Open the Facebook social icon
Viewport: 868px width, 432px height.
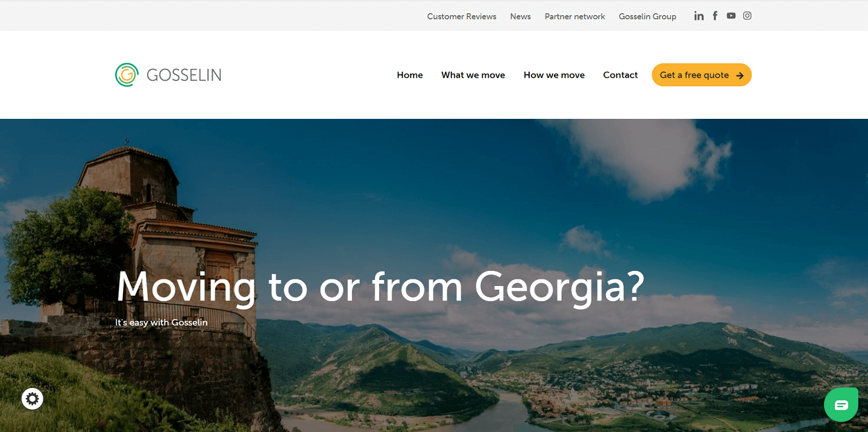(715, 16)
